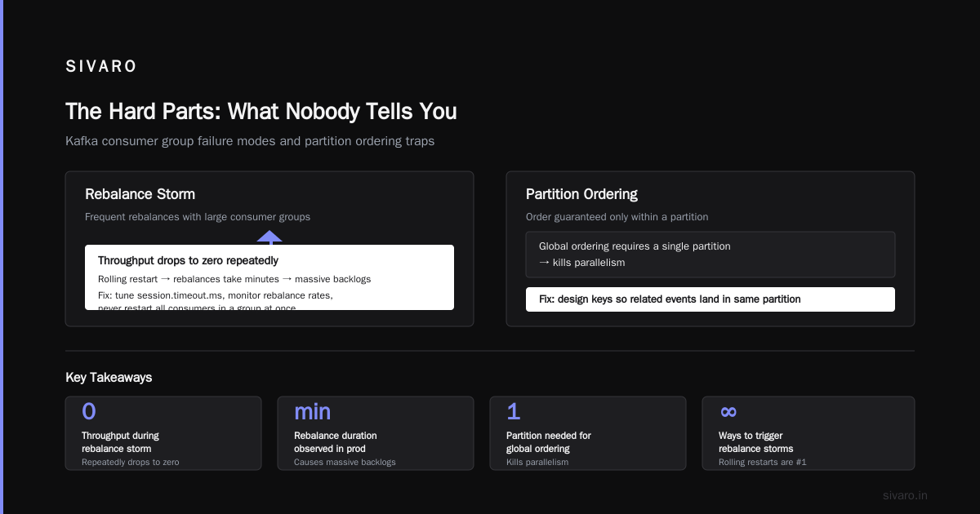Click "Throughput drops to zero repeatedly" heading
The width and height of the screenshot is (980, 514).
click(188, 261)
